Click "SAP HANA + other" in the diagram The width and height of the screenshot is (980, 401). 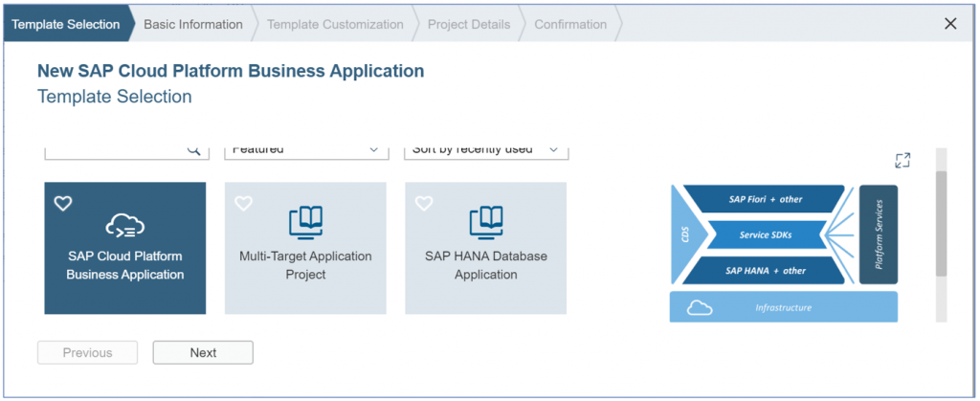coord(765,271)
